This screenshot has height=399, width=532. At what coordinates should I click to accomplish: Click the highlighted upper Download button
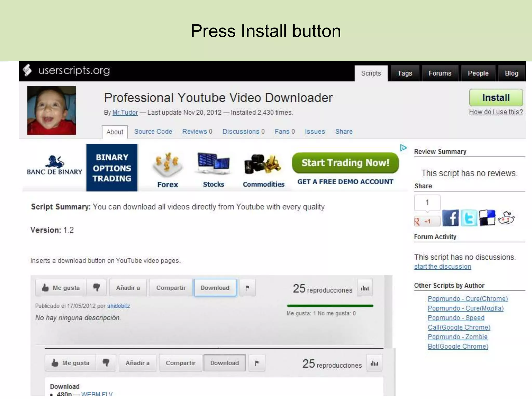215,288
